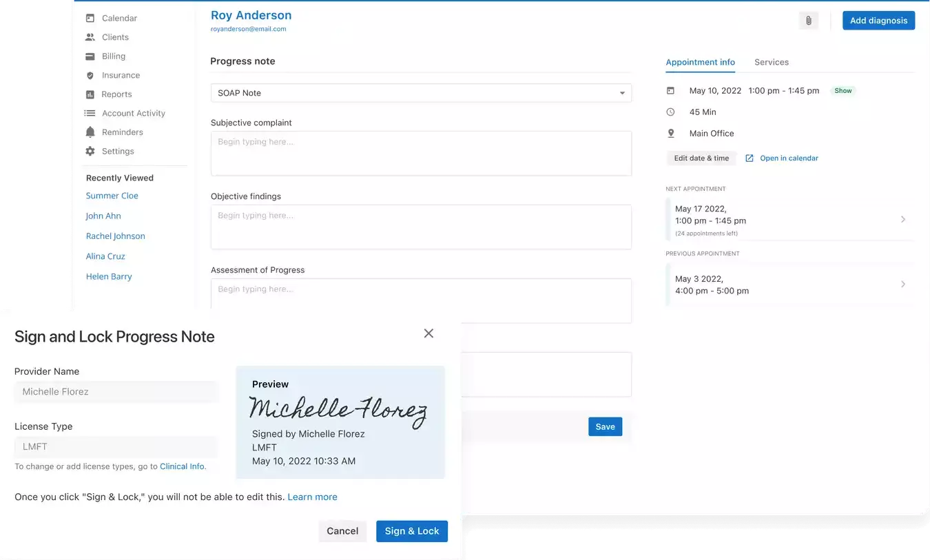Screen dimensions: 930x560
Task: Click the Billing credit card icon
Action: [90, 56]
